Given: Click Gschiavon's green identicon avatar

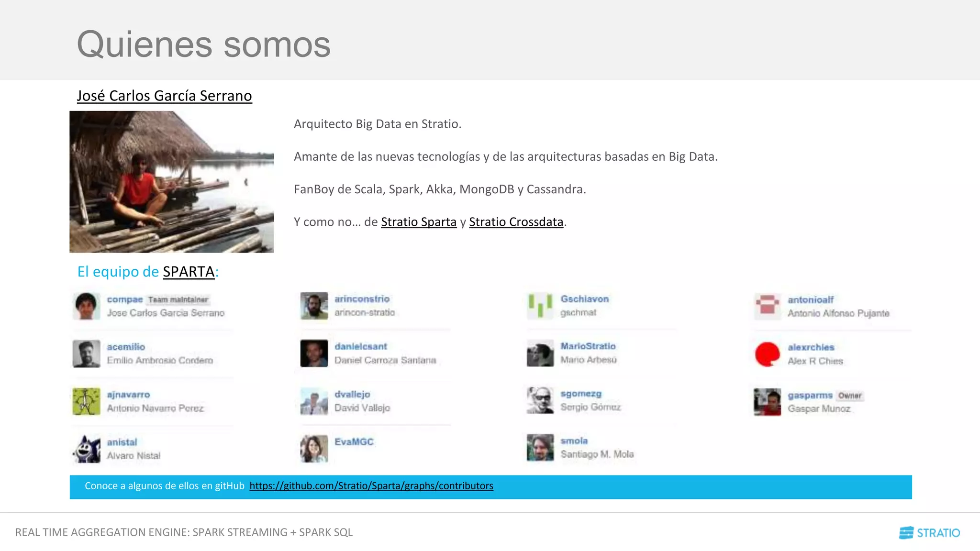Looking at the screenshot, I should tap(540, 306).
